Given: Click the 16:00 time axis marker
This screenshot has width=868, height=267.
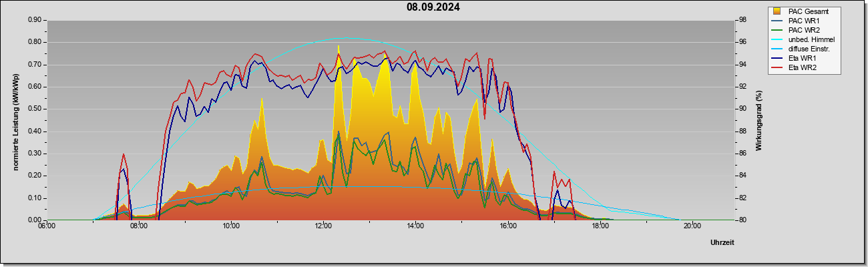Looking at the screenshot, I should pyautogui.click(x=508, y=226).
